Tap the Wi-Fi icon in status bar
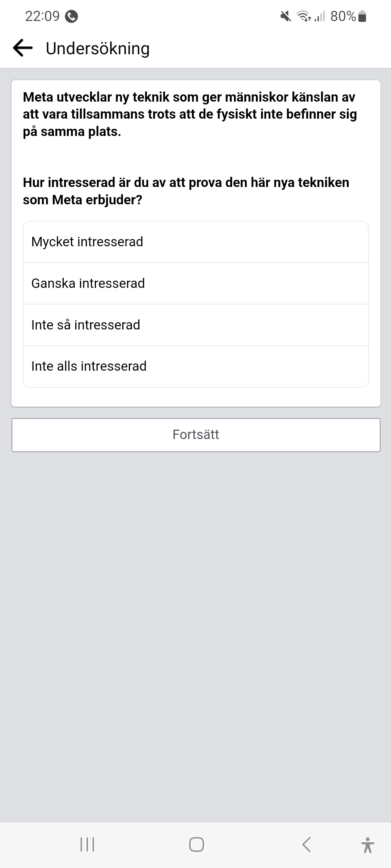Image resolution: width=391 pixels, height=868 pixels. point(303,16)
